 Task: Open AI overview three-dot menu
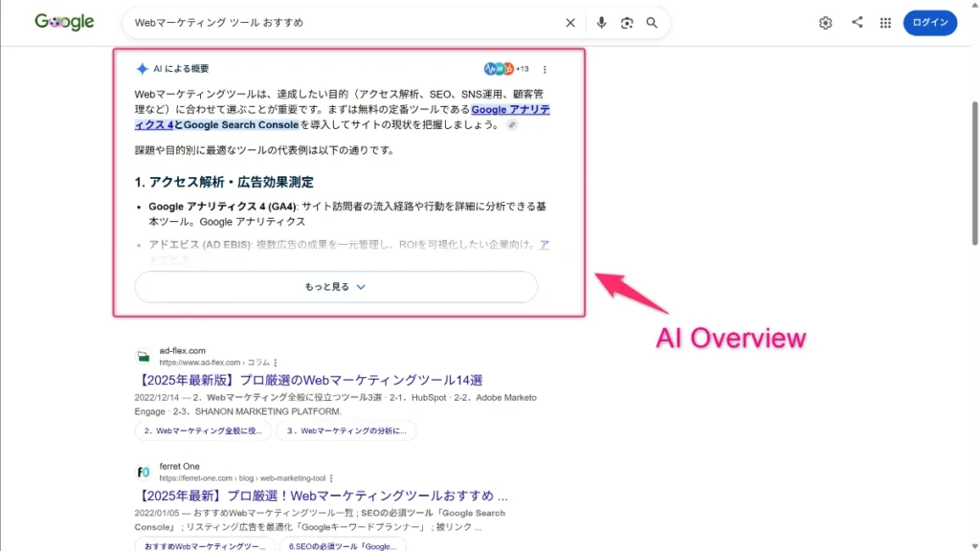[545, 69]
